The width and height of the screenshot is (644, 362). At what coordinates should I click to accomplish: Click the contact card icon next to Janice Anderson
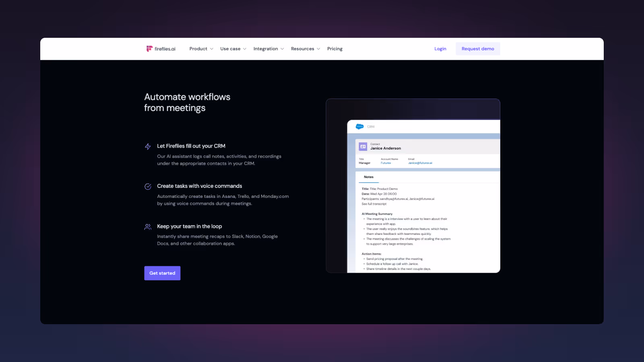pos(363,146)
